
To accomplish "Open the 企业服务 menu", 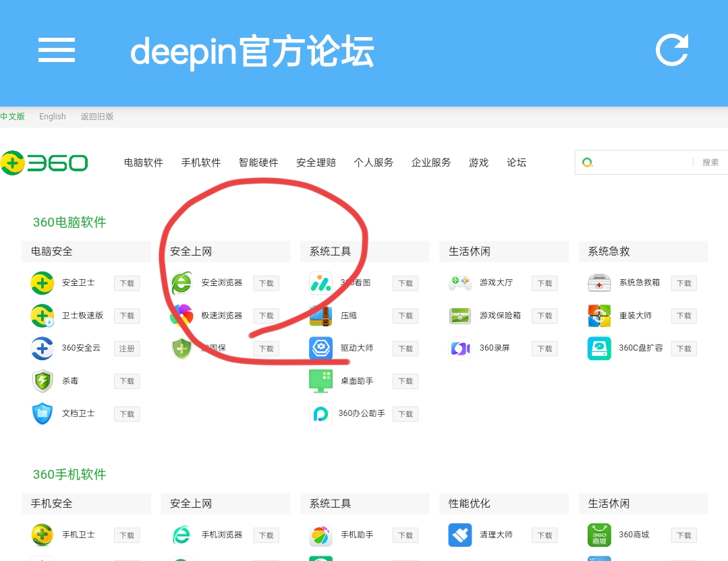I will tap(431, 163).
